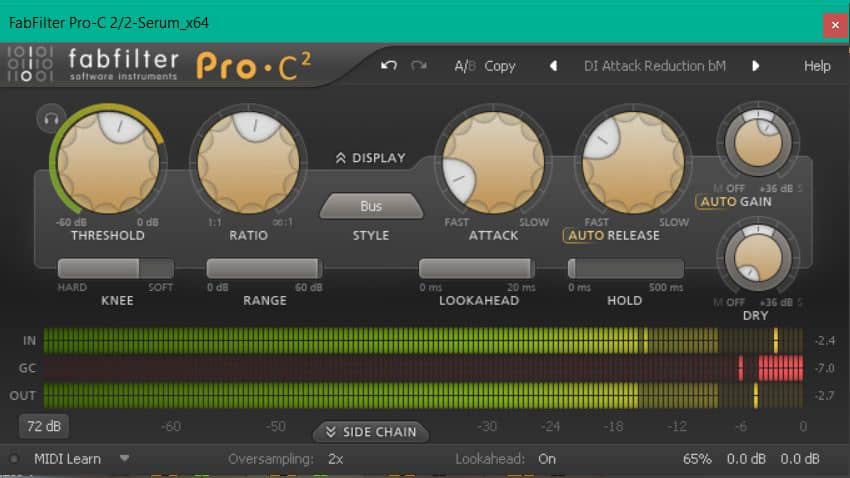The image size is (850, 478).
Task: Click the OUT level meter
Action: [x=423, y=396]
